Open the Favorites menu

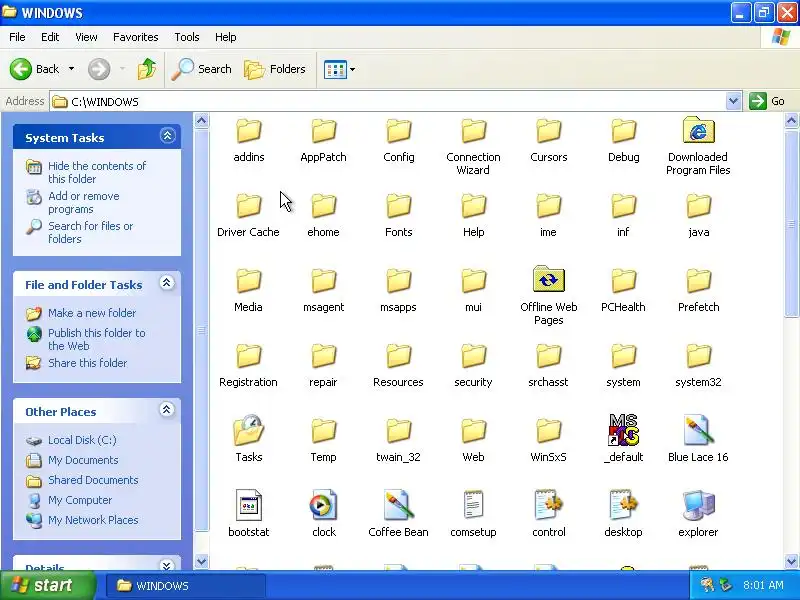(136, 37)
